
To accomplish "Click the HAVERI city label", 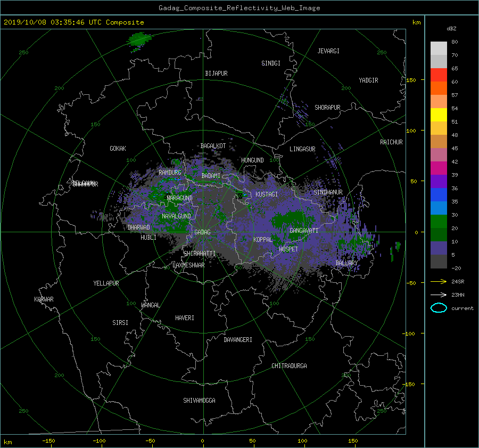I will click(185, 318).
